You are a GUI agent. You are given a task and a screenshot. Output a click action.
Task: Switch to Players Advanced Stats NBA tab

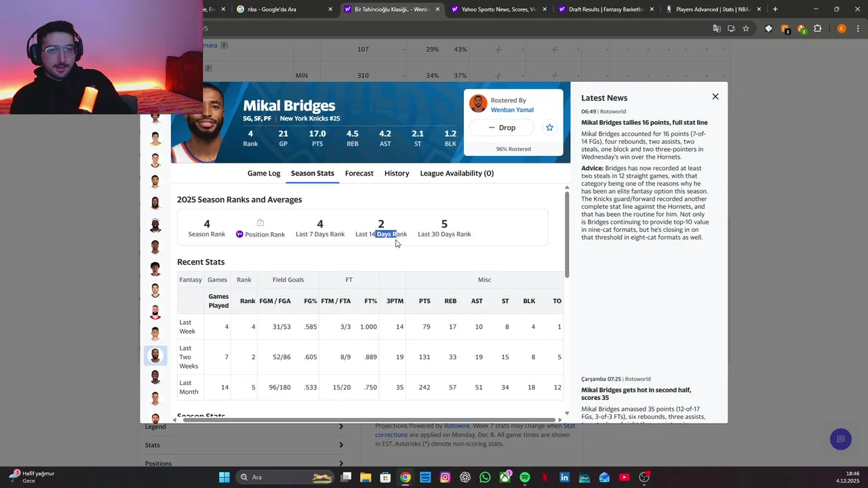coord(707,9)
